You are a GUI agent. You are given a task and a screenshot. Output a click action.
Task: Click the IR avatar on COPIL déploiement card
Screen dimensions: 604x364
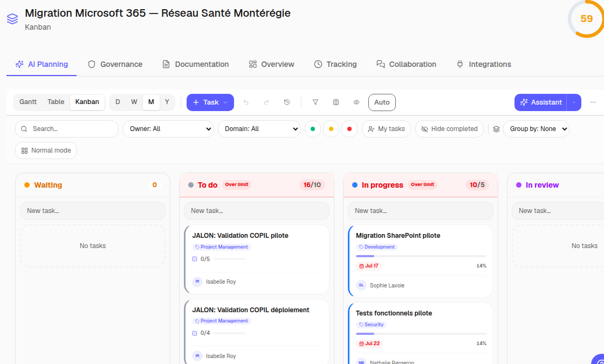coord(197,356)
